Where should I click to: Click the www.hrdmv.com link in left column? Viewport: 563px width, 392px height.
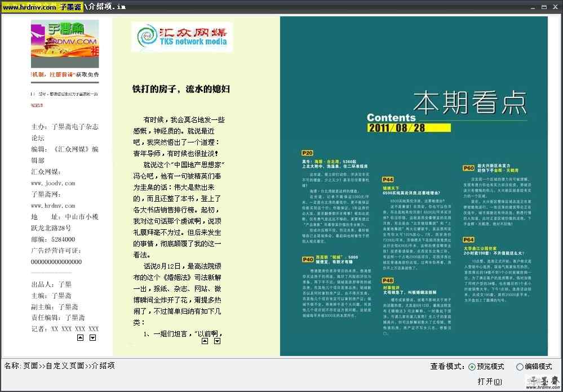(53, 206)
